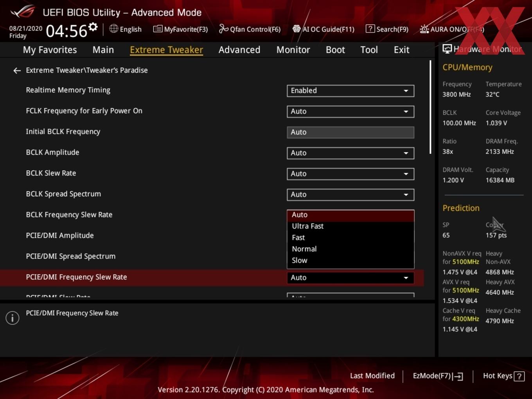Switch to EzMode(F7)
The height and width of the screenshot is (399, 532).
pyautogui.click(x=438, y=376)
